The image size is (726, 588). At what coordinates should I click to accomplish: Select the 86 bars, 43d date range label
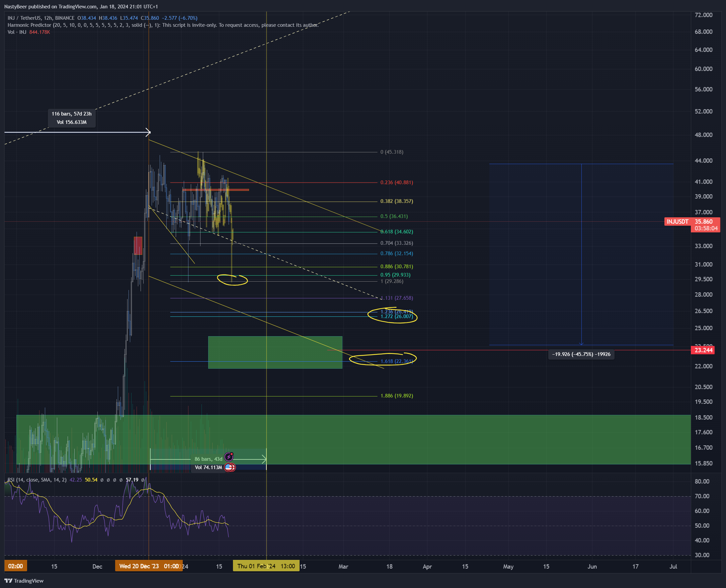point(208,459)
